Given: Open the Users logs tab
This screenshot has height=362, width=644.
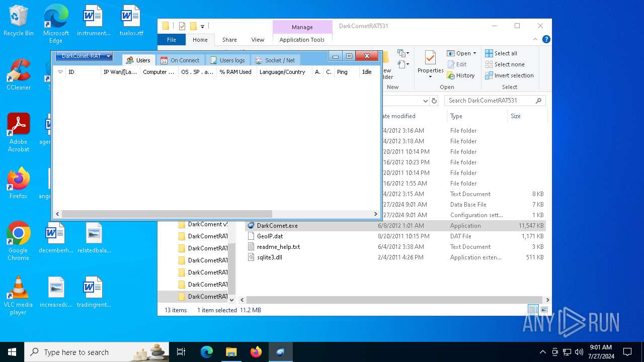Looking at the screenshot, I should (x=227, y=60).
